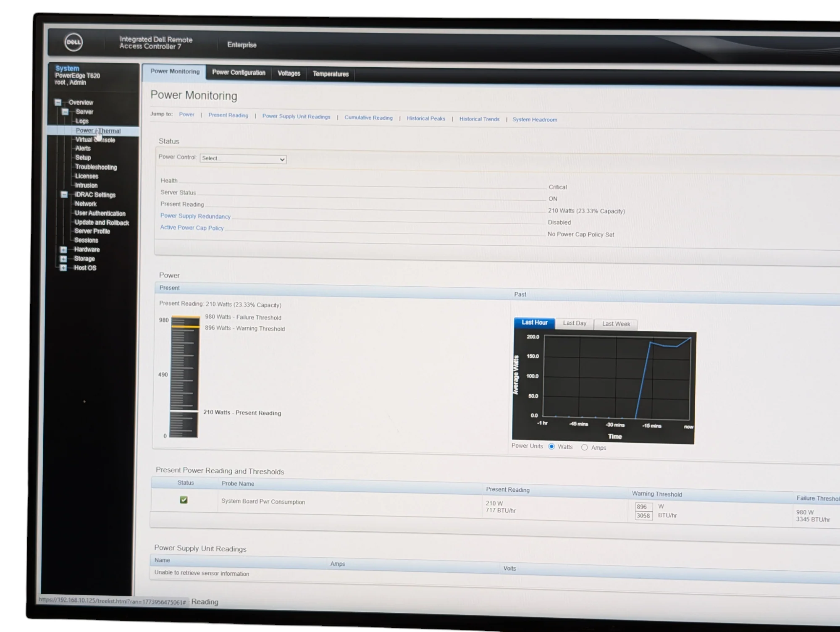Open the Temperatures tab
The width and height of the screenshot is (840, 632).
(x=331, y=74)
